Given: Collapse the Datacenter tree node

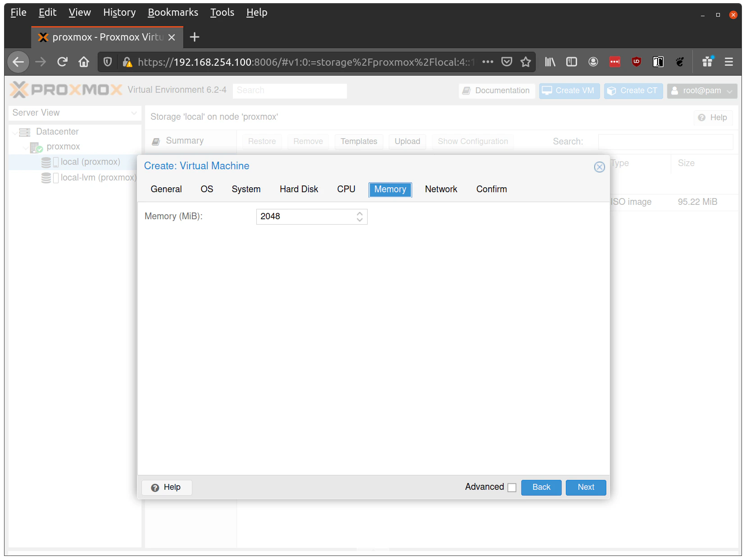Looking at the screenshot, I should [15, 132].
